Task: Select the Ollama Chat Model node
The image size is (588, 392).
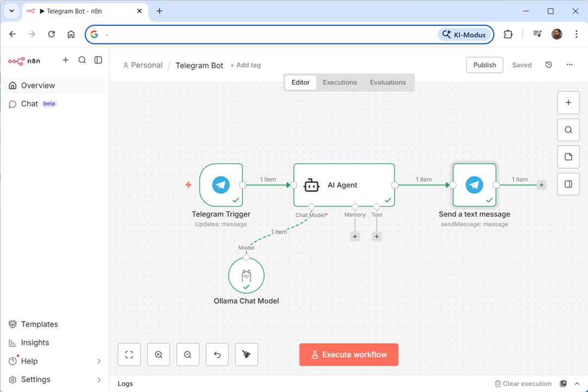Action: [x=246, y=276]
